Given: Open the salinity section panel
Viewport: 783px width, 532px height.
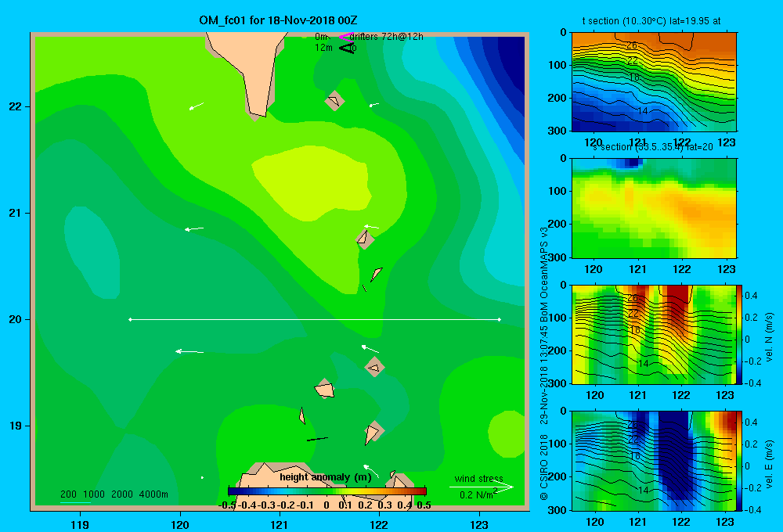Looking at the screenshot, I should coord(654,208).
